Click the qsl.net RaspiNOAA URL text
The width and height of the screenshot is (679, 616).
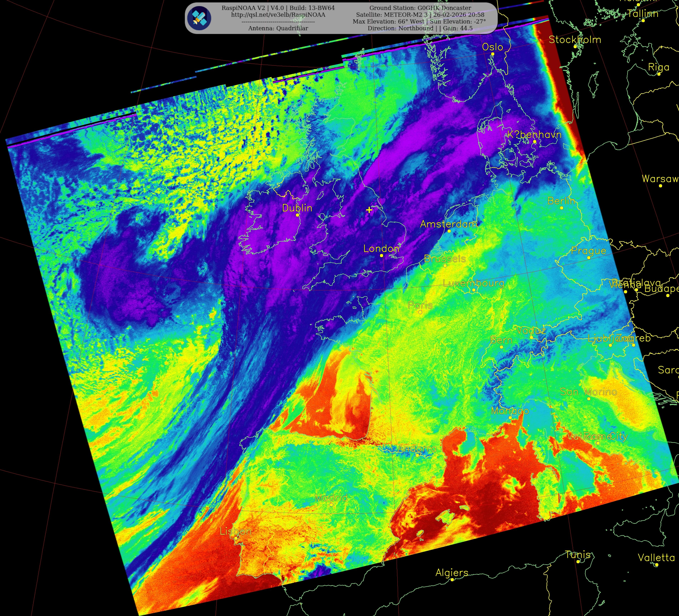278,15
